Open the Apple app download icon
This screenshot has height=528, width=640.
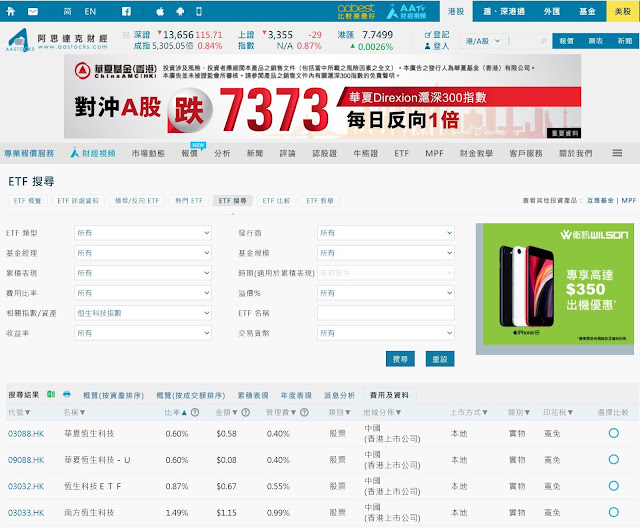pos(160,11)
